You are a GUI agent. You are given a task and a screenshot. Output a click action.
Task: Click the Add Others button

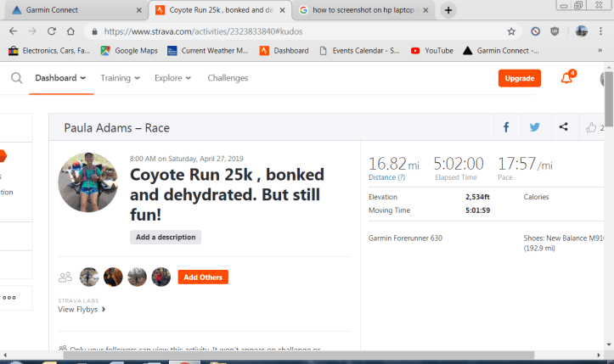tap(203, 277)
